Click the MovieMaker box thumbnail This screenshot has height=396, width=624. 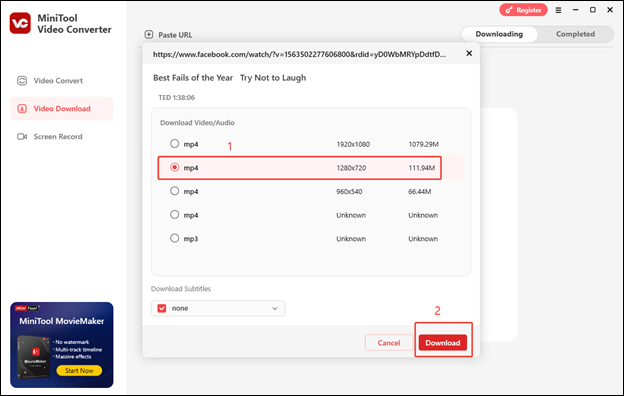point(34,357)
